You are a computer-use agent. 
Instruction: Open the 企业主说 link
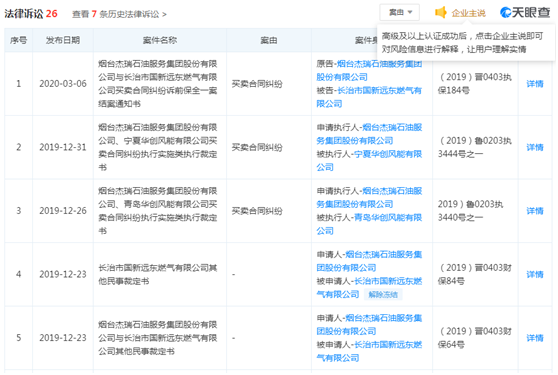(x=468, y=13)
